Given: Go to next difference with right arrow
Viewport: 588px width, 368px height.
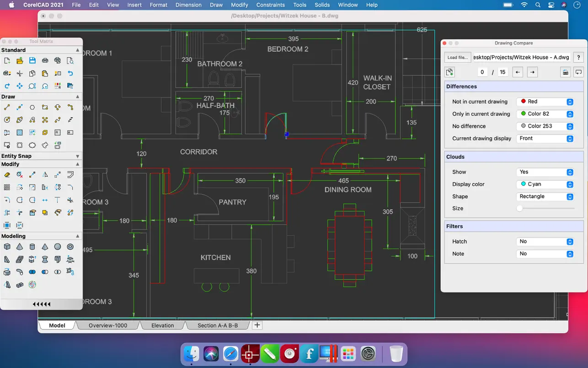Looking at the screenshot, I should [x=532, y=72].
